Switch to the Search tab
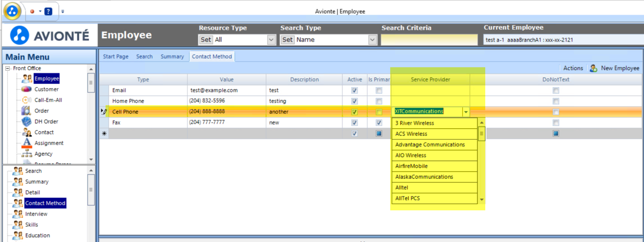The width and height of the screenshot is (644, 242). coord(144,56)
